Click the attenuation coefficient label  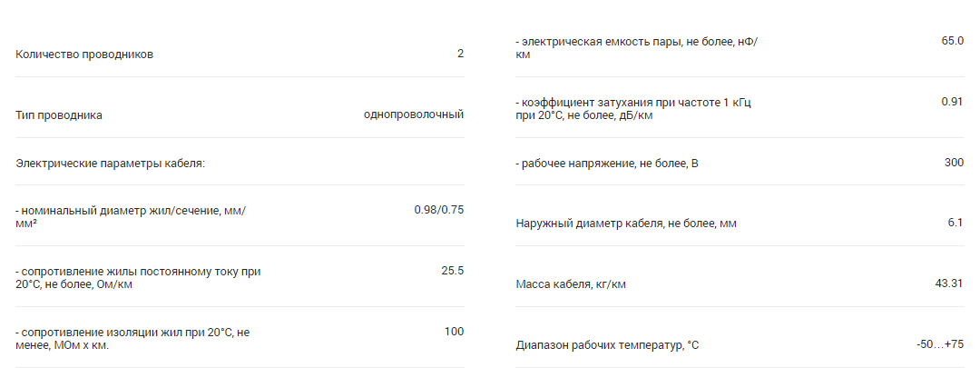(x=633, y=109)
